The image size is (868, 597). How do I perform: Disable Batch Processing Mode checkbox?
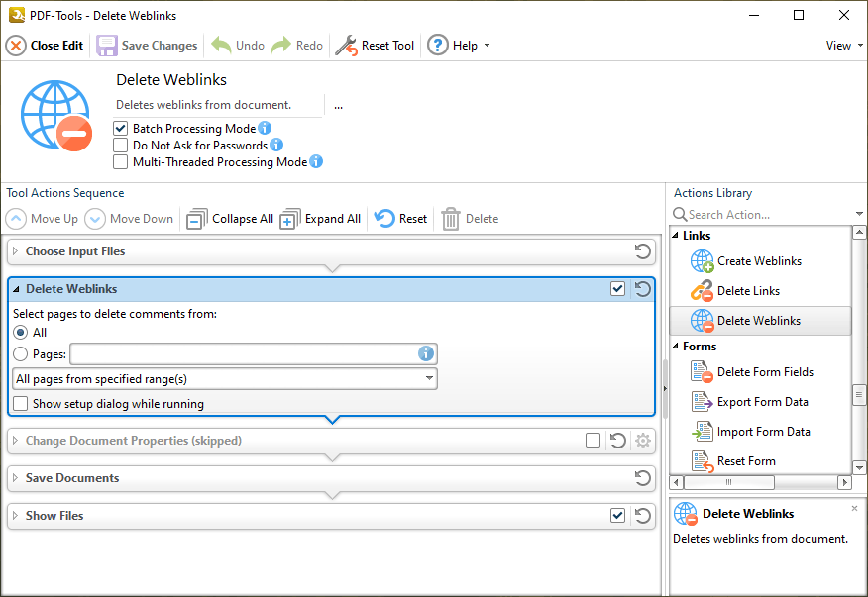point(121,129)
